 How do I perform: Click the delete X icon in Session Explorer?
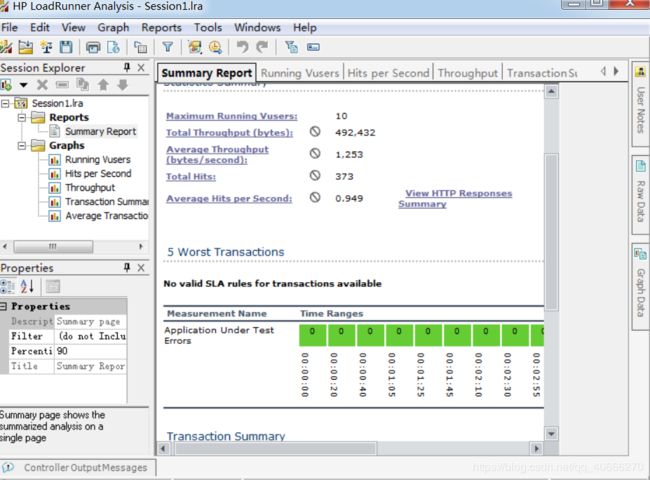point(42,85)
